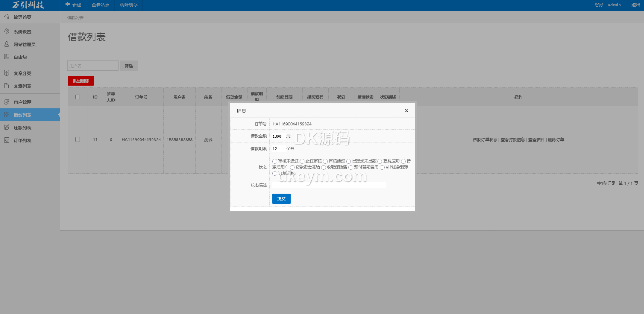Viewport: 644px width, 314px height.
Task: Click the person icon for 网站管理员
Action: click(x=7, y=44)
